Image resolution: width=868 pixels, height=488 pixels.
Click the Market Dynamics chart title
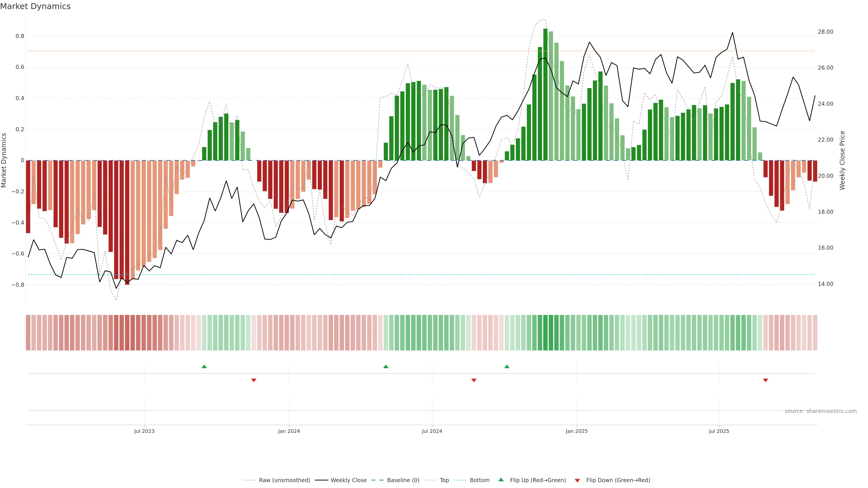(x=35, y=6)
